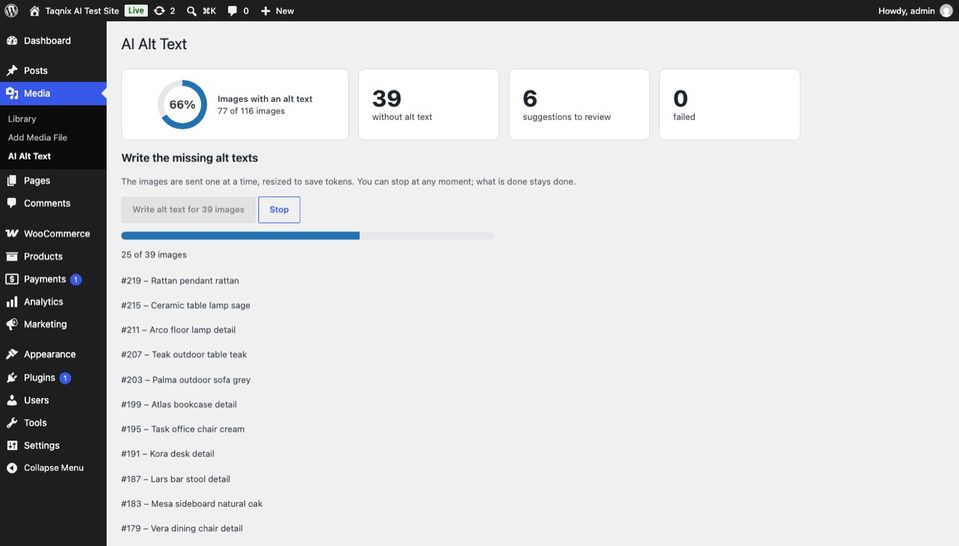The width and height of the screenshot is (959, 546).
Task: Select the AI Alt Text submenu item
Action: [x=29, y=156]
